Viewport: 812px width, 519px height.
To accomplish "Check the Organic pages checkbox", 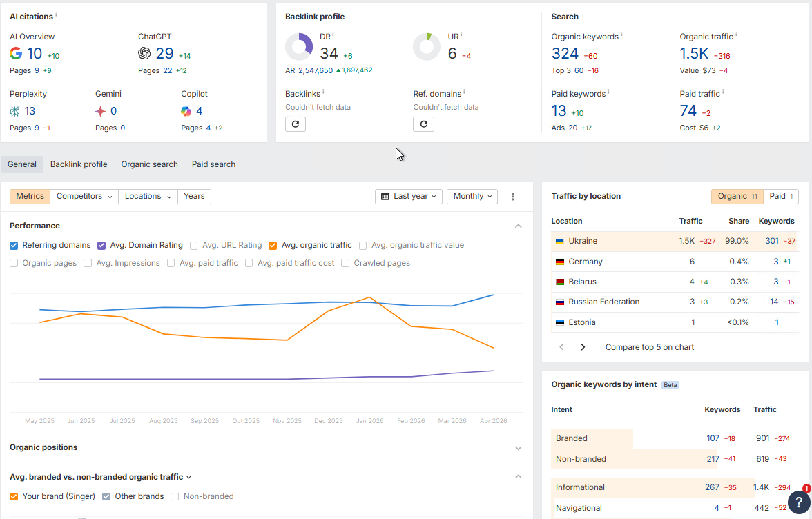I will [14, 263].
